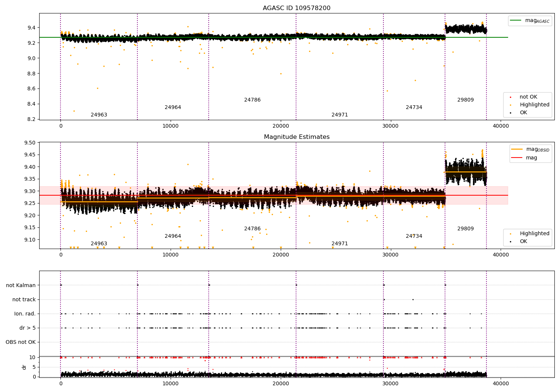The image size is (560, 392).
Task: Click the 'Ion. rad.' axis label
Action: (x=25, y=314)
